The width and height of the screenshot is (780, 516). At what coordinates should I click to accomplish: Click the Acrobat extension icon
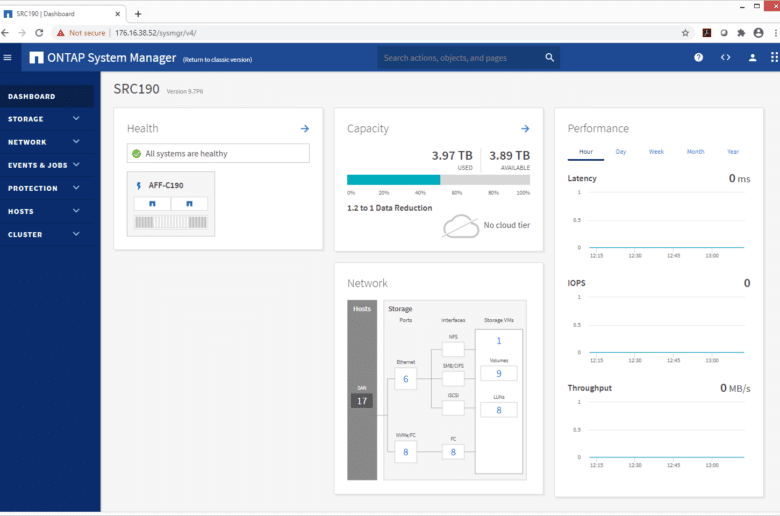click(x=706, y=33)
